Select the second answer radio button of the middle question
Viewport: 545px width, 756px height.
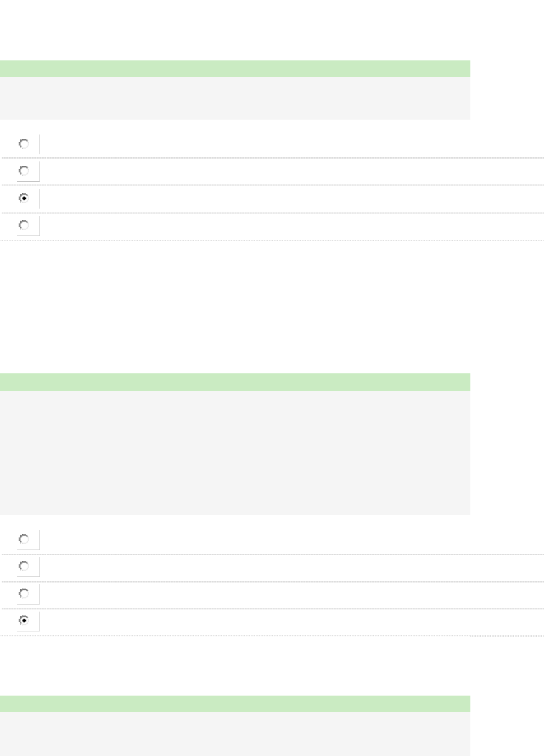pyautogui.click(x=24, y=566)
